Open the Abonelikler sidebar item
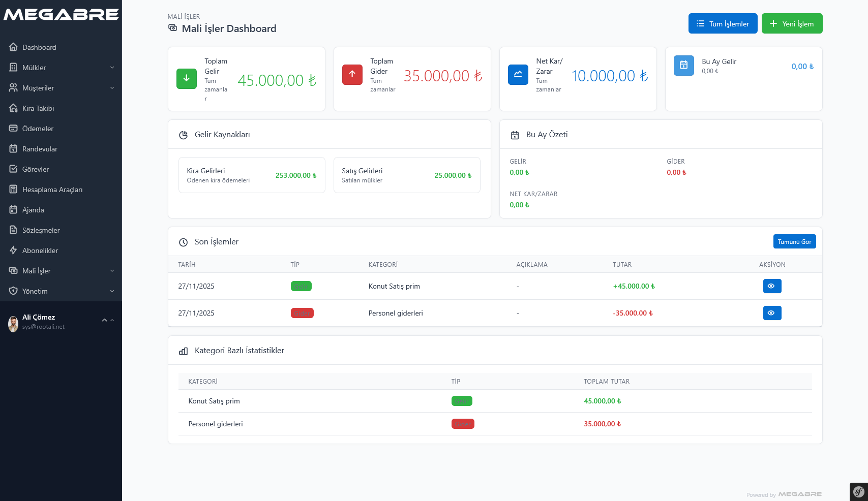Image resolution: width=868 pixels, height=501 pixels. (40, 251)
